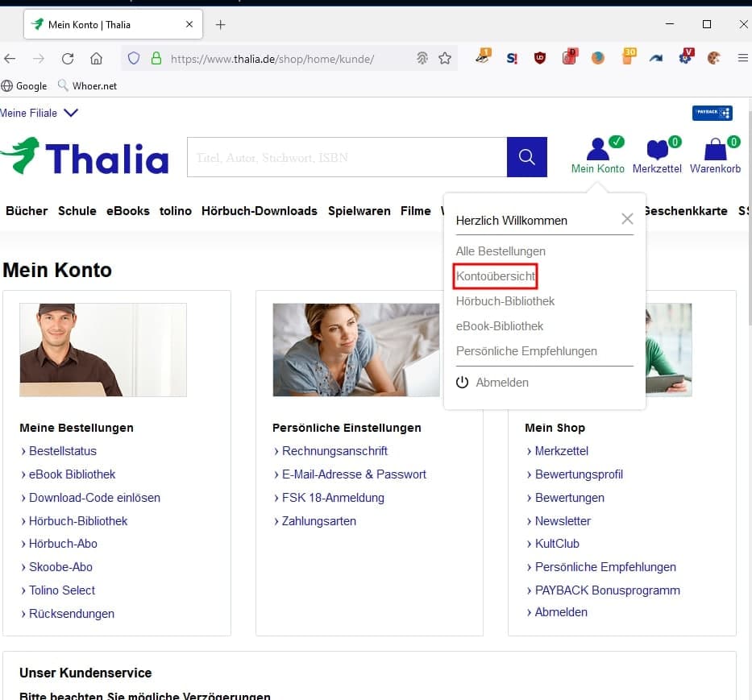
Task: Open the Merkzettel heart icon
Action: click(657, 151)
